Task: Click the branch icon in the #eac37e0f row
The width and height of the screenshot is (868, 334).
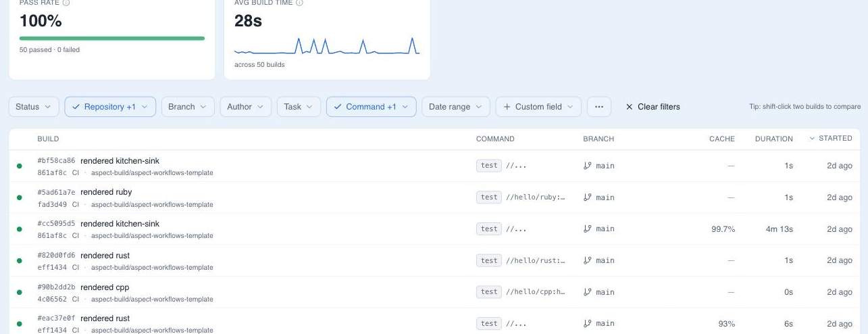Action: tap(587, 323)
